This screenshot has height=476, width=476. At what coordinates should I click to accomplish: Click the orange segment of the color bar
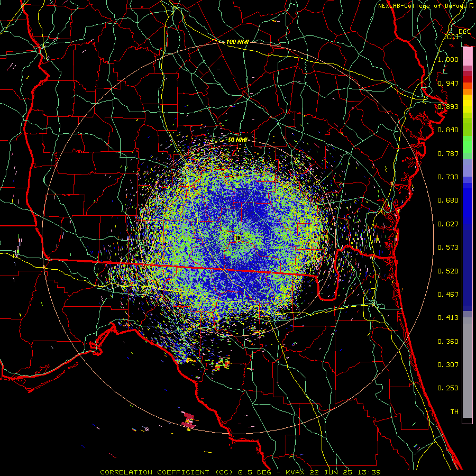[x=467, y=88]
